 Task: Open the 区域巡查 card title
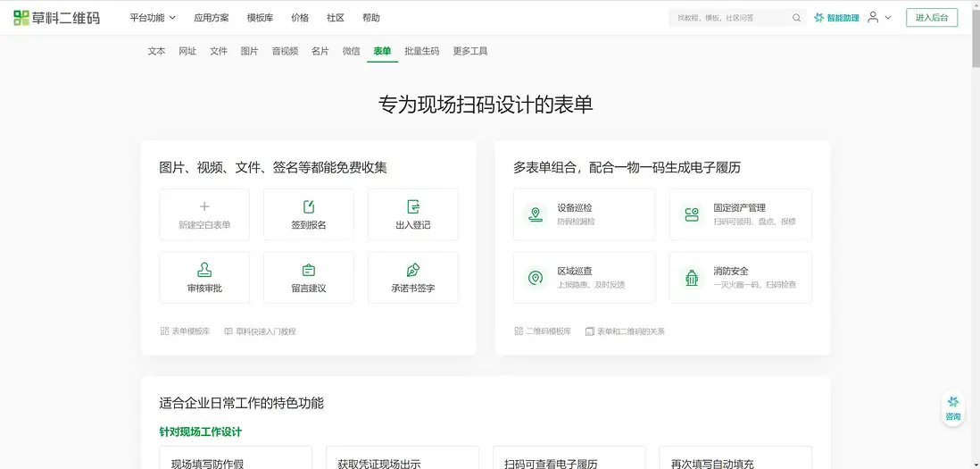point(575,271)
